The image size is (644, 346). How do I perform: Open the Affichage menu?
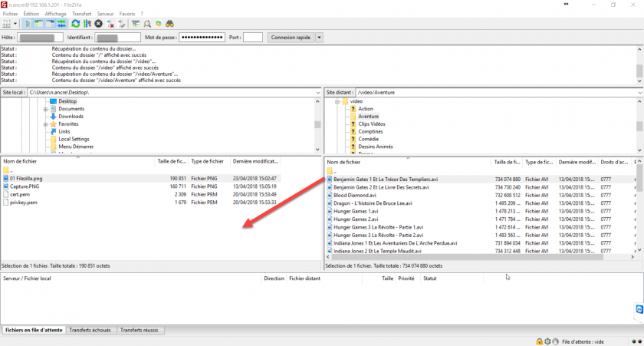(x=55, y=14)
